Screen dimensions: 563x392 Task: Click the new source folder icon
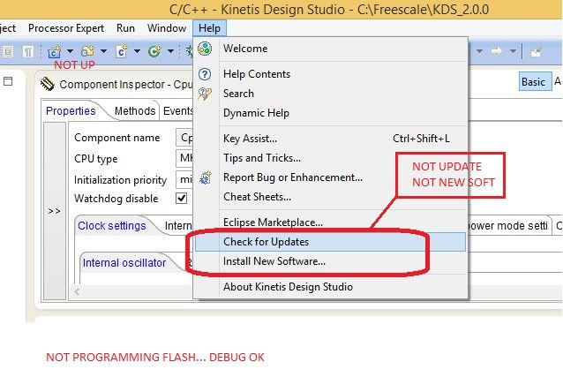coord(87,52)
